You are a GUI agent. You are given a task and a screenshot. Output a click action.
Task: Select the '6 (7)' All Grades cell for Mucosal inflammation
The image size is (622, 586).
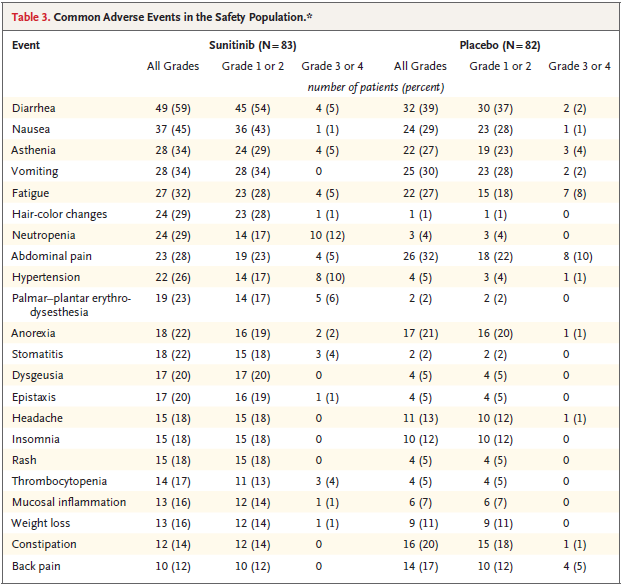420,502
